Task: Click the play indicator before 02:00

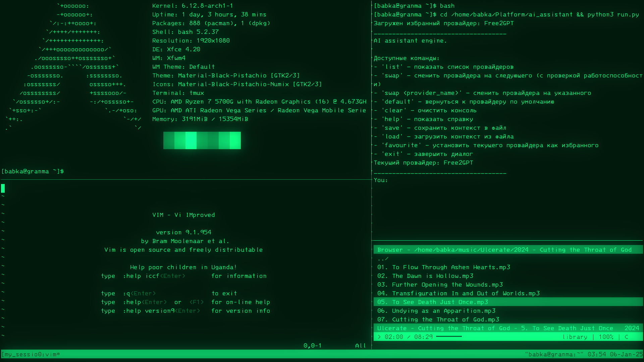Action: [379, 337]
